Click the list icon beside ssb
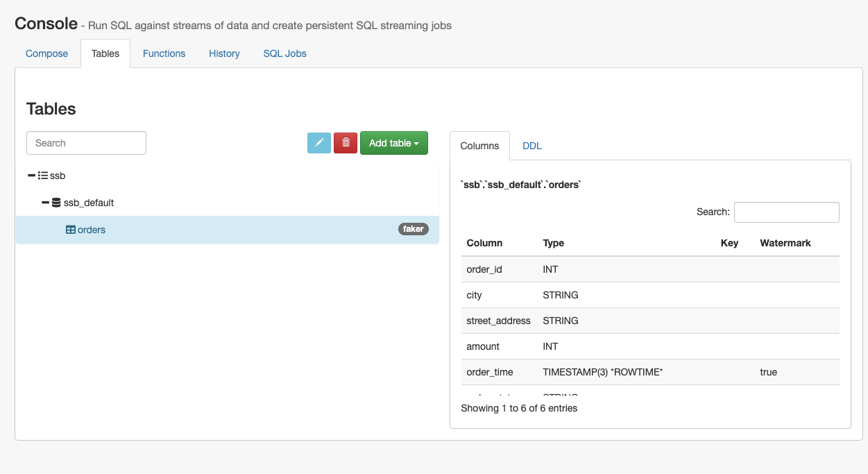Image resolution: width=868 pixels, height=474 pixels. (x=43, y=176)
